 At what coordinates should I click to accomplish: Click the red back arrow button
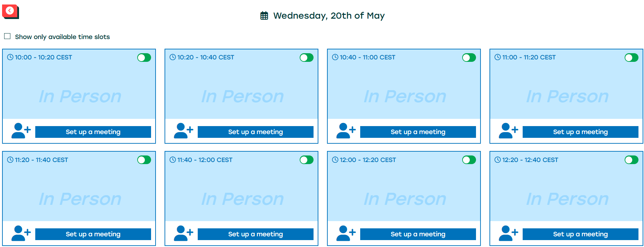10,11
